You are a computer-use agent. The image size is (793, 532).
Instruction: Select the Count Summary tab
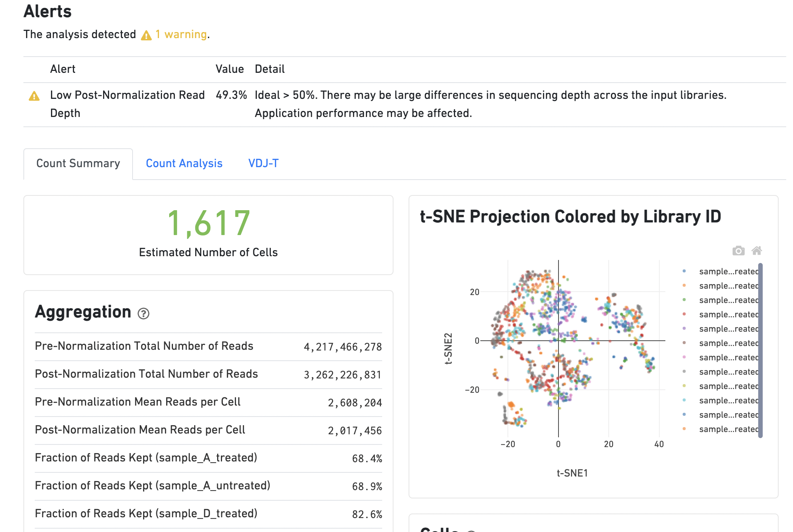click(x=78, y=163)
